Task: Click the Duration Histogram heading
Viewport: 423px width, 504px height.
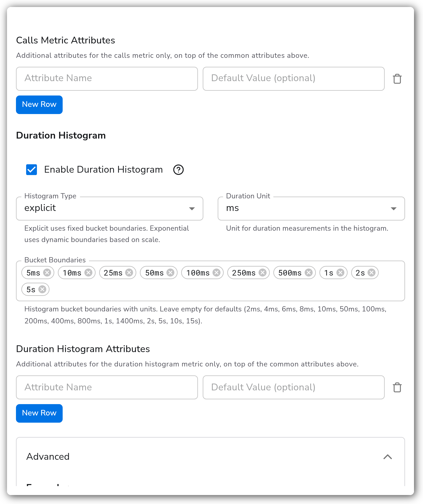Action: (x=61, y=136)
